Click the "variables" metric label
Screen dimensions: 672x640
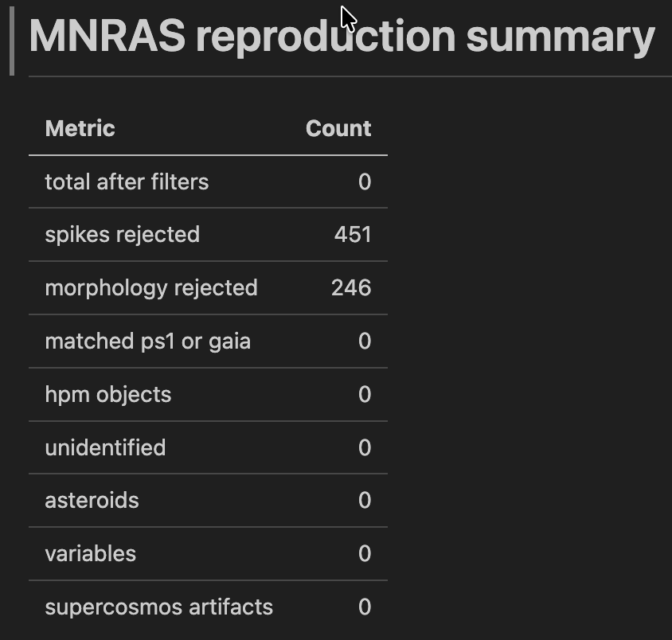pos(90,553)
